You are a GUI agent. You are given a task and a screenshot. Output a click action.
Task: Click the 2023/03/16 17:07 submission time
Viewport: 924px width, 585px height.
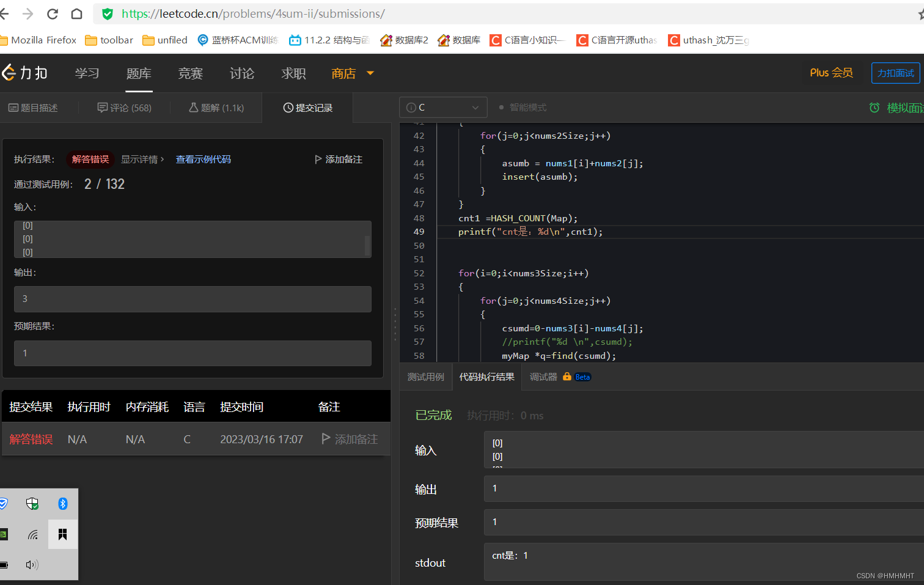coord(262,440)
